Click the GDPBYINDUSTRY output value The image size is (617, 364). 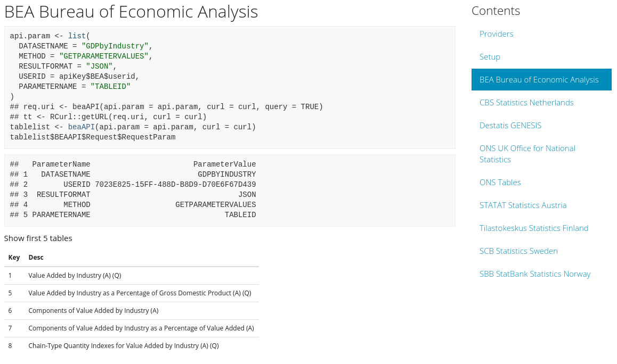[x=227, y=174]
